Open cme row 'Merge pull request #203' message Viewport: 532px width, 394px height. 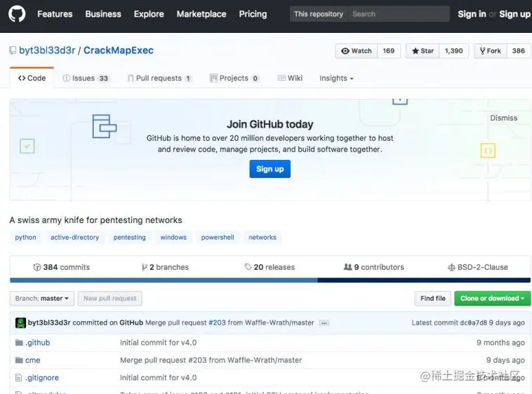(x=211, y=360)
